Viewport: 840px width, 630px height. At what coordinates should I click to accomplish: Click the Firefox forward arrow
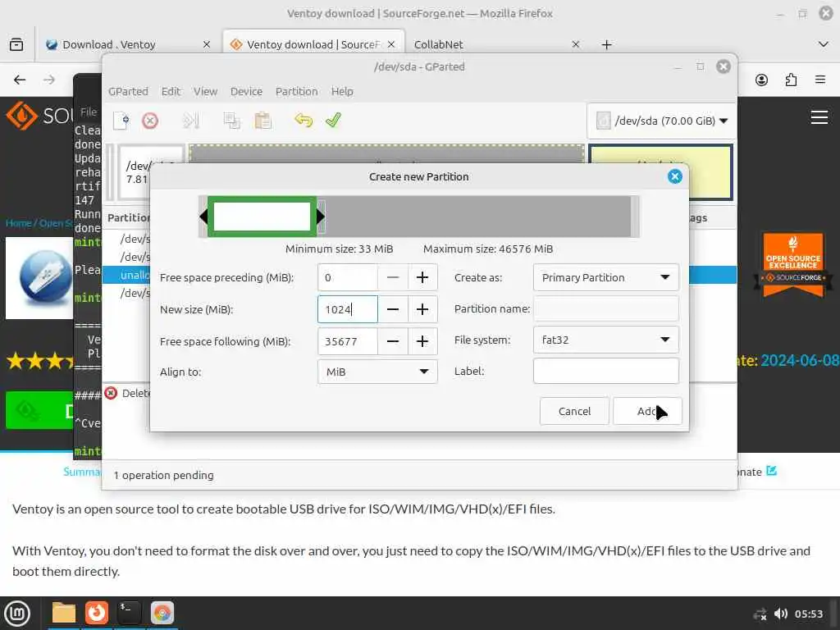[49, 80]
